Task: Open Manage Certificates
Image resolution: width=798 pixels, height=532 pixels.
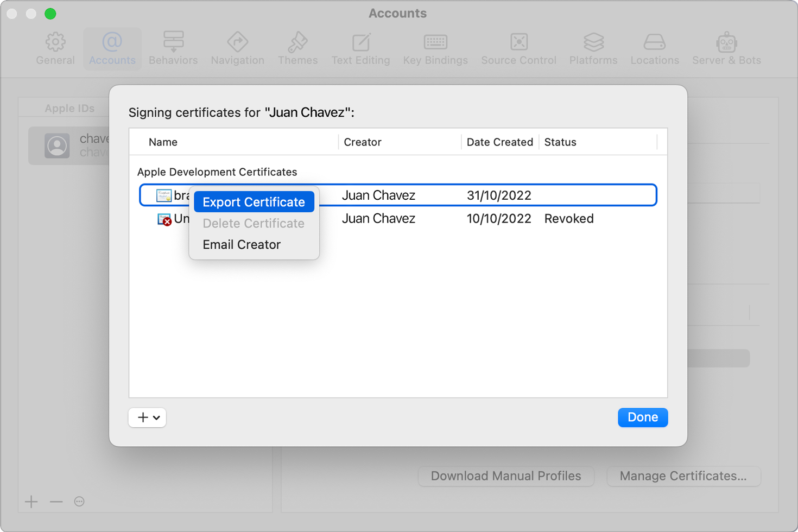Action: (x=683, y=476)
